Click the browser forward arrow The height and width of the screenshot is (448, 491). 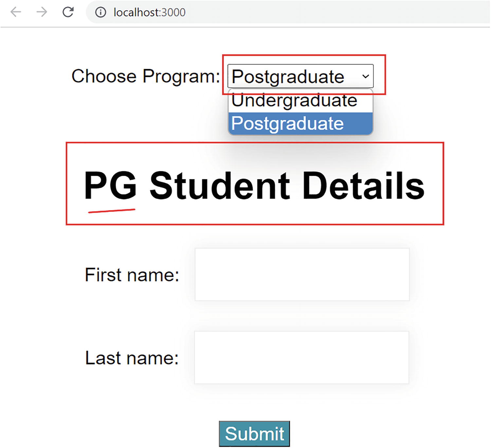click(x=42, y=12)
